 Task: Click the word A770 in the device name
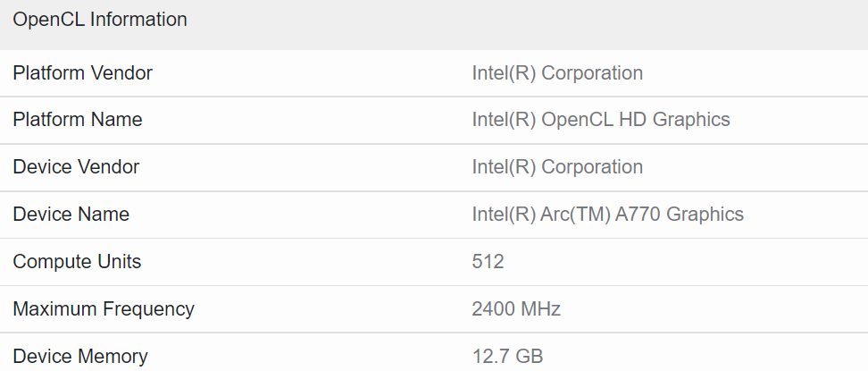click(638, 215)
